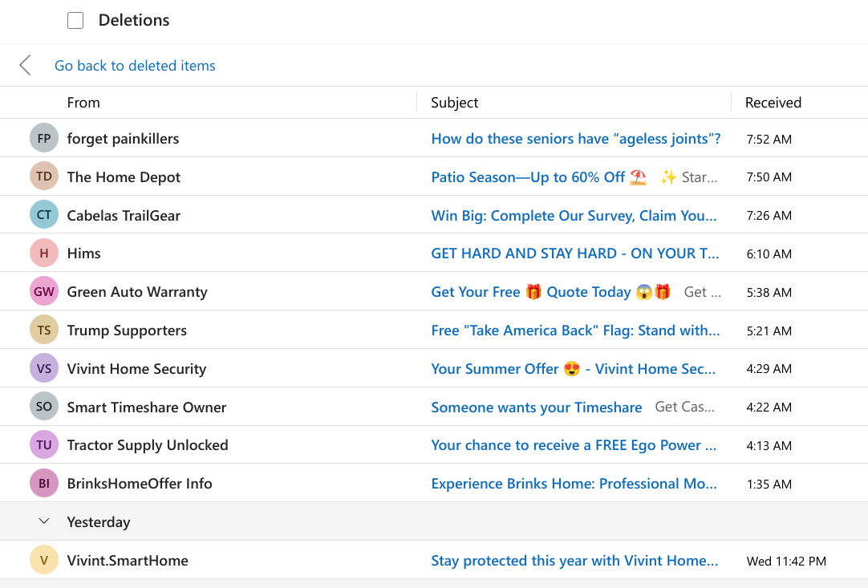Click the 5:21 AM received time

(x=769, y=331)
